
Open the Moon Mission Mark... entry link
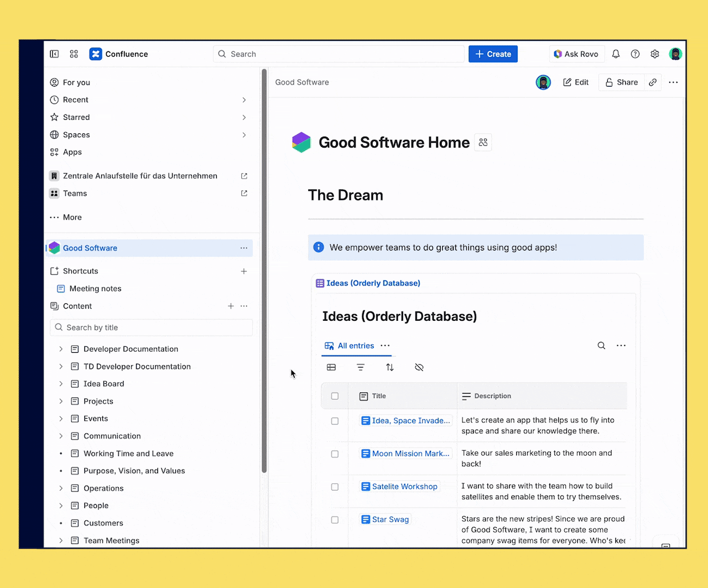410,454
